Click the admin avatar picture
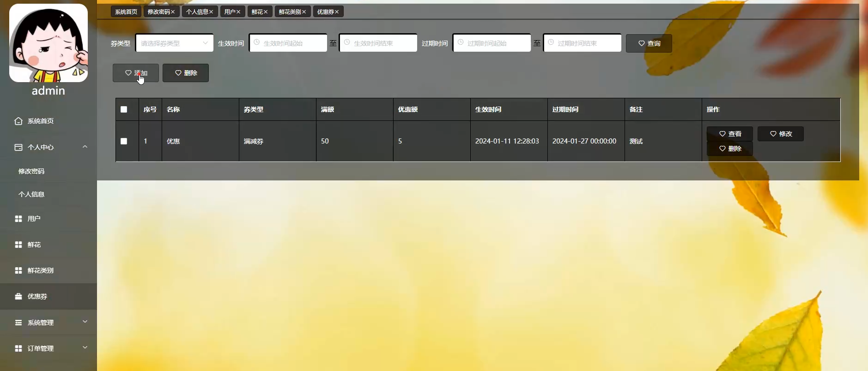This screenshot has height=371, width=868. point(49,43)
